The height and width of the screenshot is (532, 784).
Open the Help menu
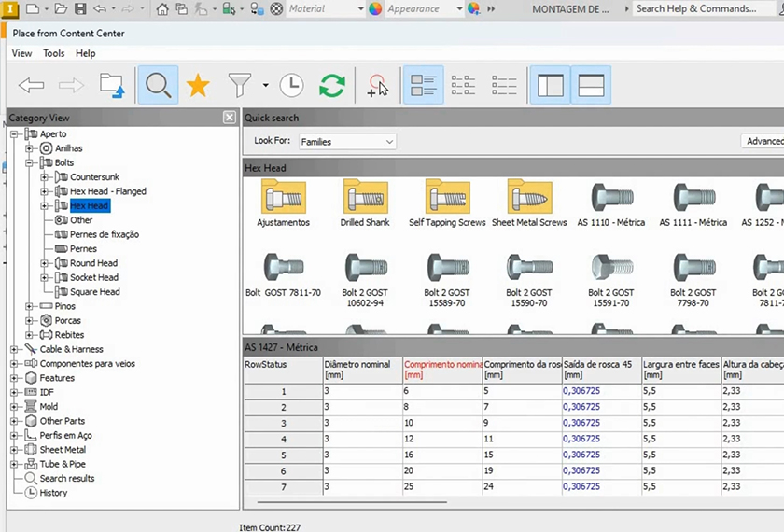click(x=86, y=53)
